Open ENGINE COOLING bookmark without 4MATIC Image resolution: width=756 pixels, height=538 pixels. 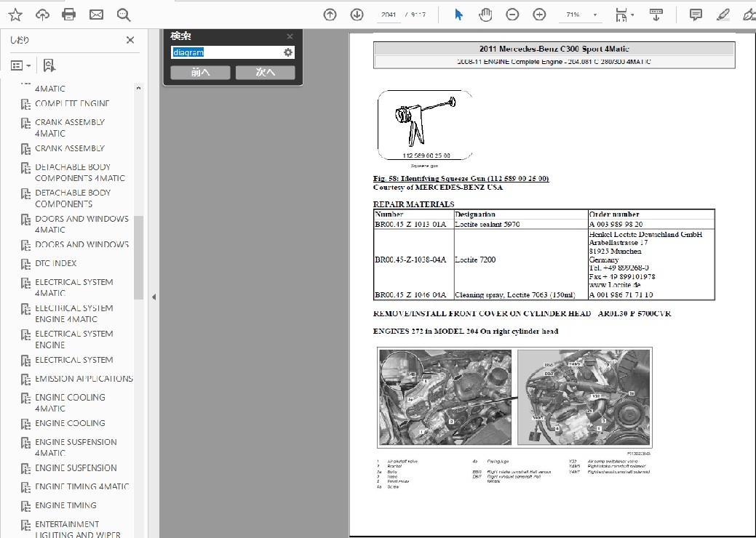pyautogui.click(x=70, y=423)
